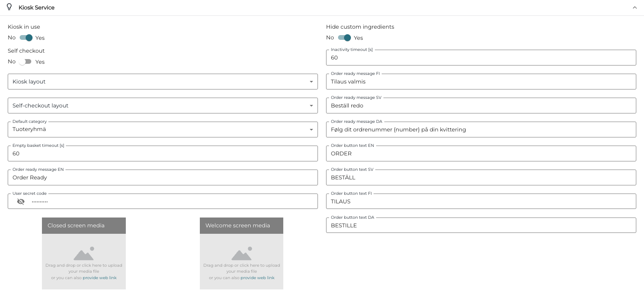Open provide web link for Welcome screen media
Image resolution: width=644 pixels, height=298 pixels.
258,278
